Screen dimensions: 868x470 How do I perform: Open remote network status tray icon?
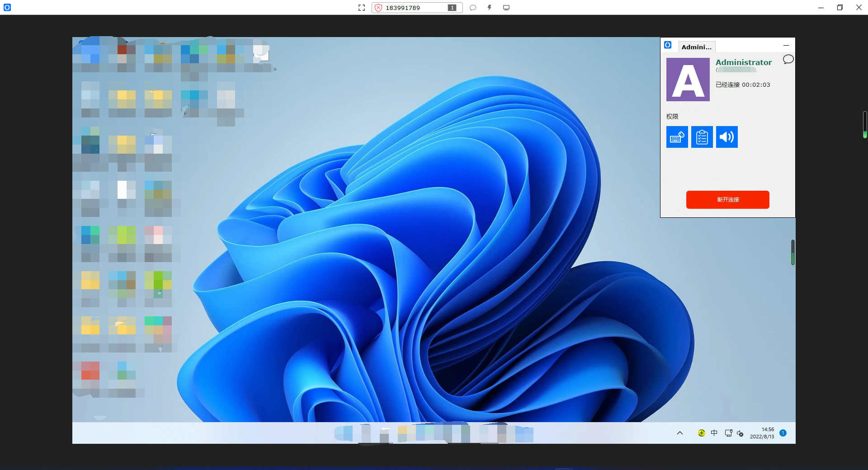(x=728, y=433)
